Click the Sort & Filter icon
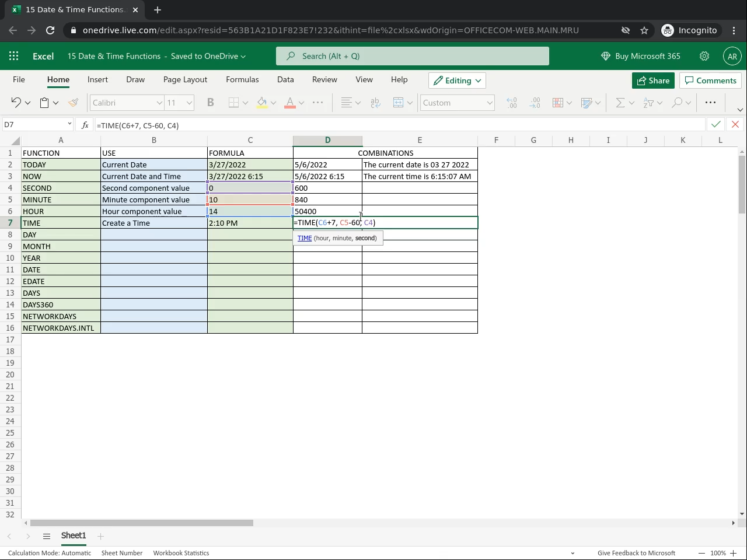 click(648, 103)
